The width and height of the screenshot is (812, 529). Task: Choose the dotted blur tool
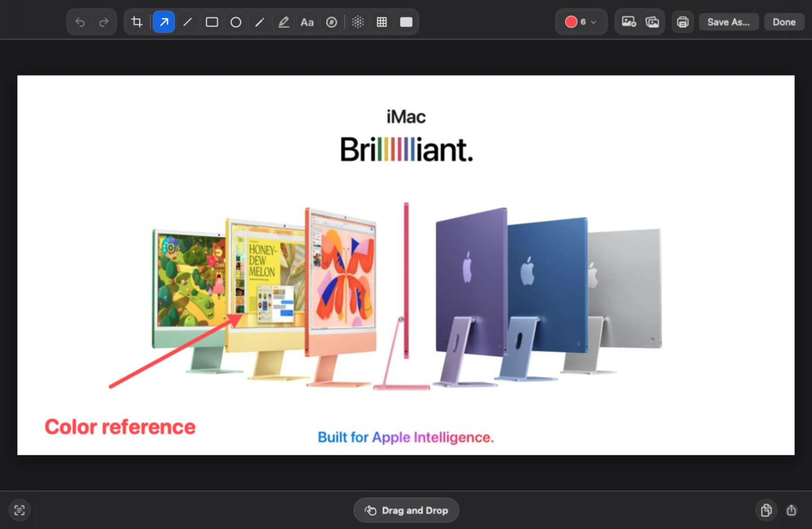pyautogui.click(x=358, y=22)
